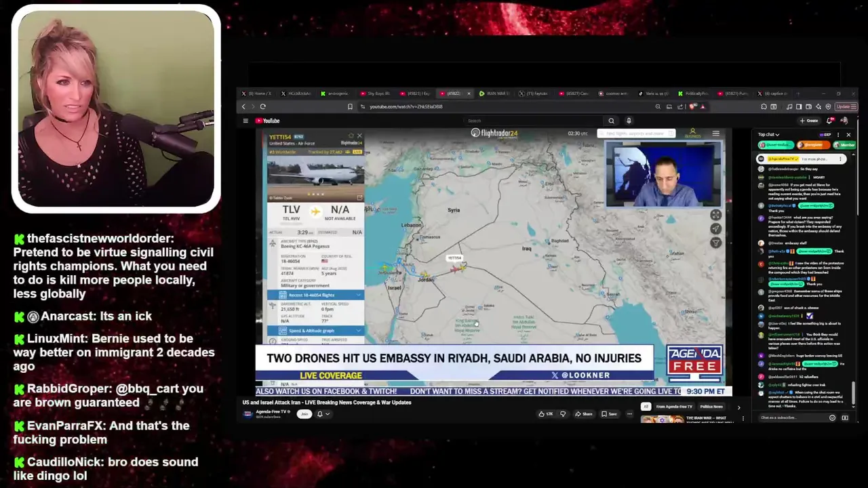Click the Flightradar24 Business account icon
The image size is (868, 488).
tap(692, 133)
